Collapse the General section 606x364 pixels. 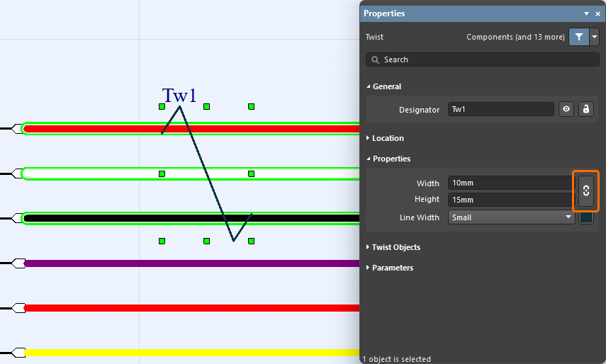[x=384, y=86]
